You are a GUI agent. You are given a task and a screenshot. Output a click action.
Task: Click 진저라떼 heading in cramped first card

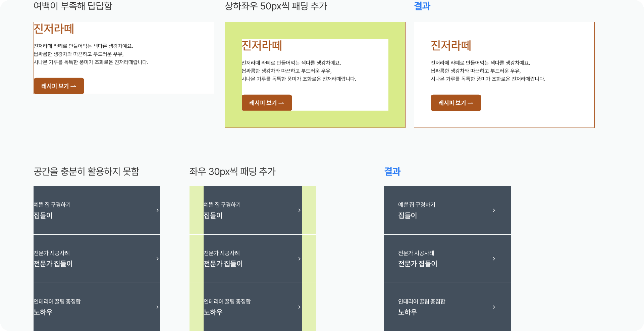click(54, 29)
